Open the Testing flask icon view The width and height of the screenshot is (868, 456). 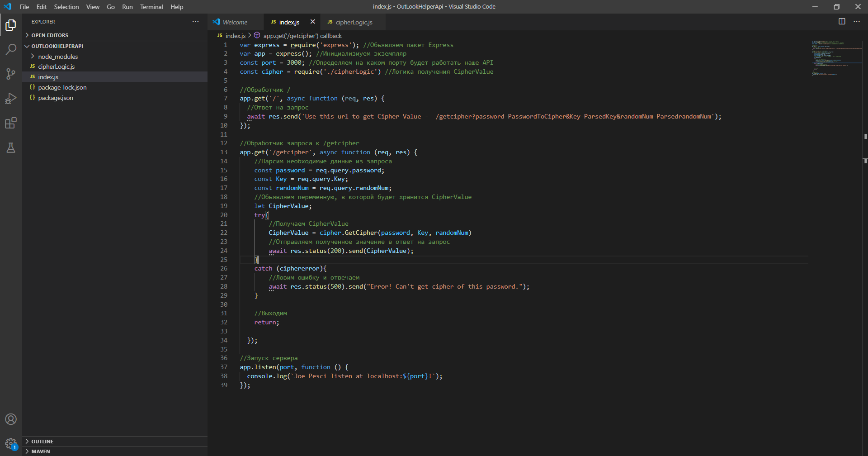click(x=11, y=148)
